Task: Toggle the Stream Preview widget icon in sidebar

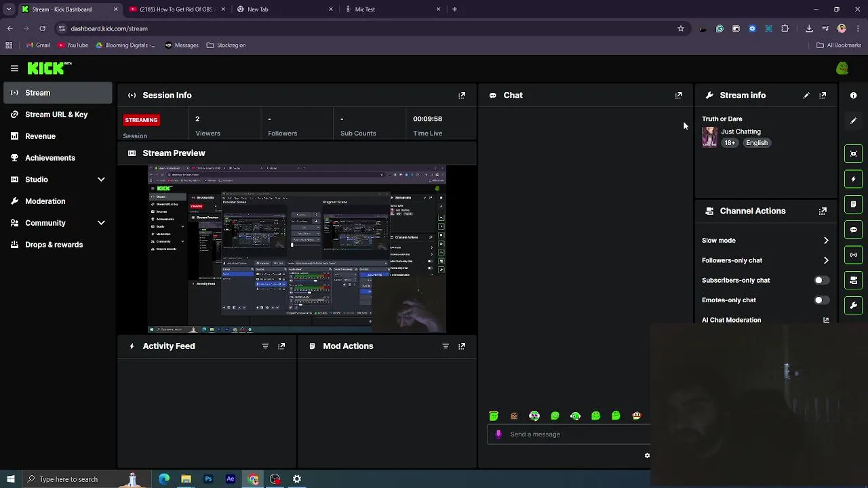Action: pos(854,153)
